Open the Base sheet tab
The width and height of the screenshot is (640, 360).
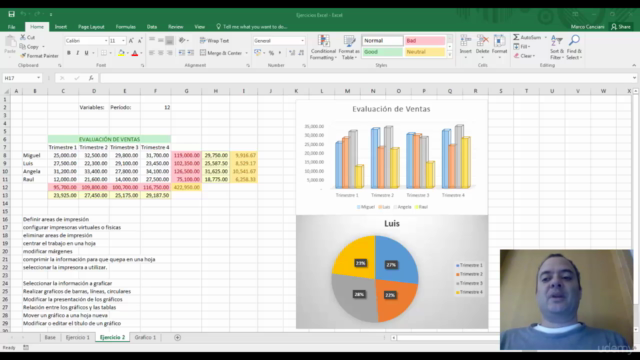point(50,338)
